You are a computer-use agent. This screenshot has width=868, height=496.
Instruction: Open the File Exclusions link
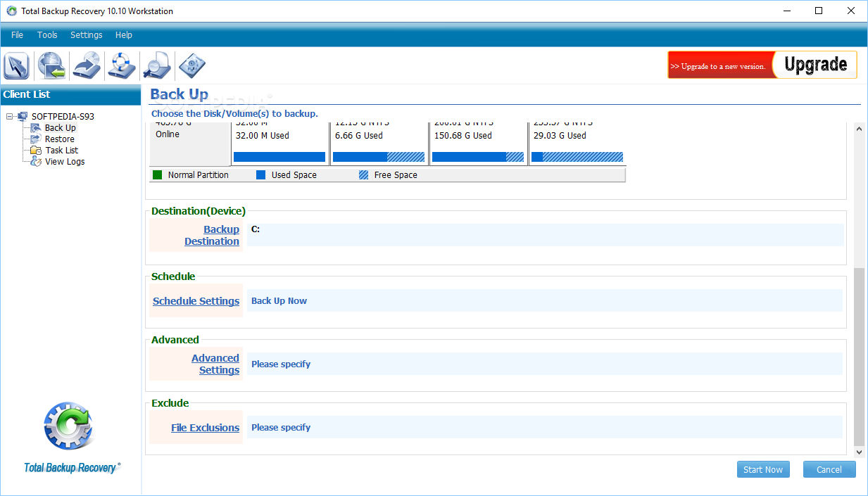(x=206, y=428)
